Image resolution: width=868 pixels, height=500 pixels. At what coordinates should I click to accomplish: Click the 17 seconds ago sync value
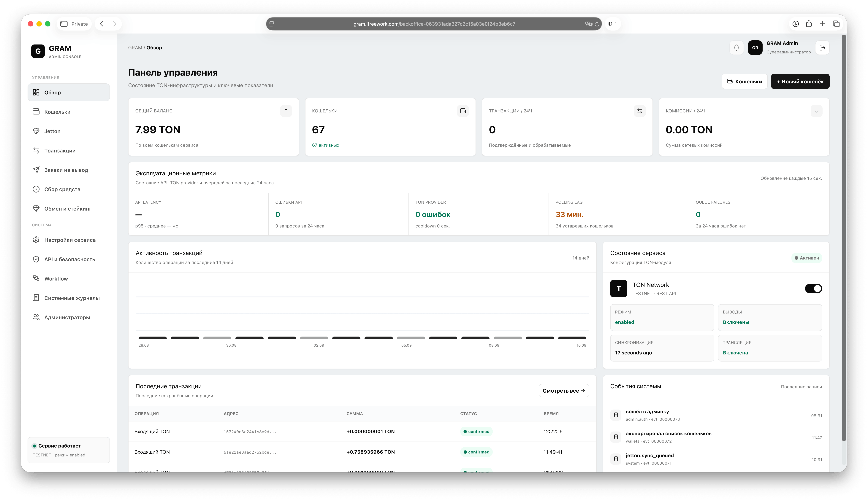click(x=633, y=353)
